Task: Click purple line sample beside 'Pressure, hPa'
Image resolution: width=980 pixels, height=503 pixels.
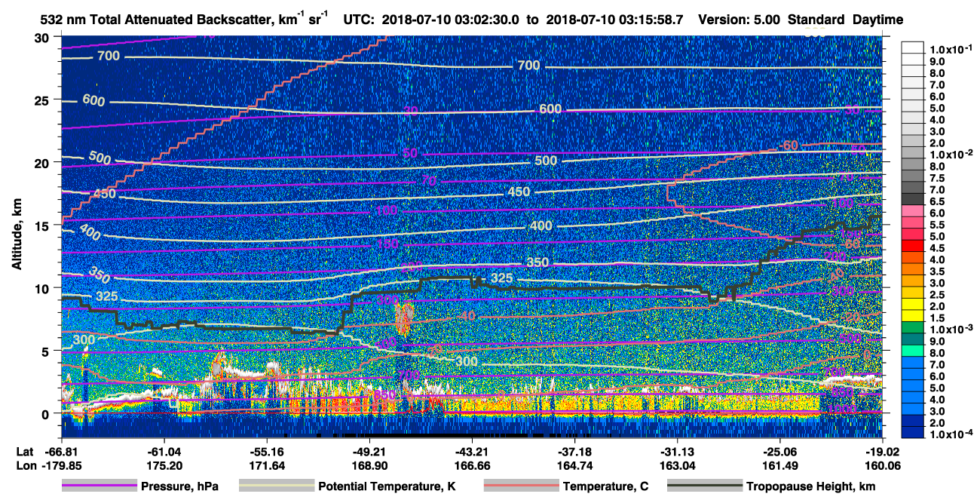Action: click(99, 486)
